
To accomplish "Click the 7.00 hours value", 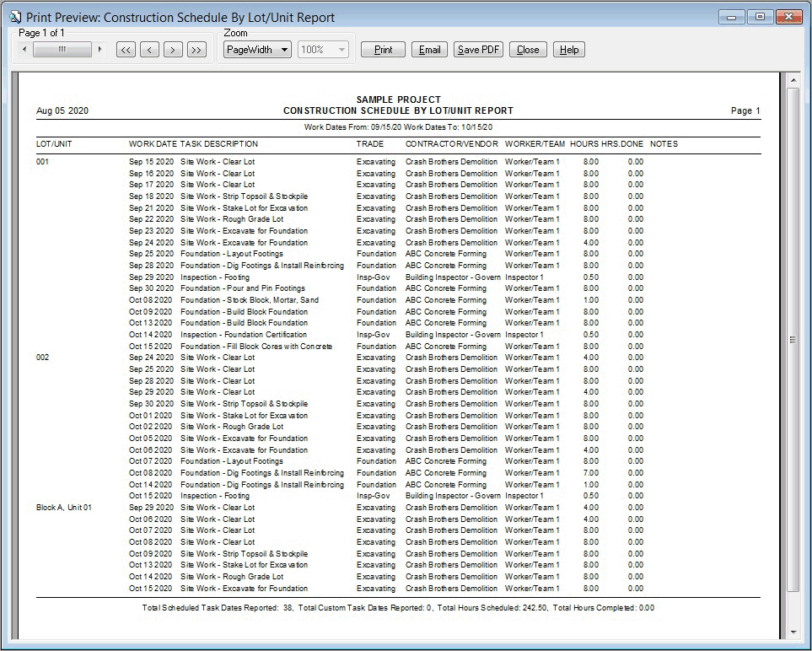I will pyautogui.click(x=591, y=473).
